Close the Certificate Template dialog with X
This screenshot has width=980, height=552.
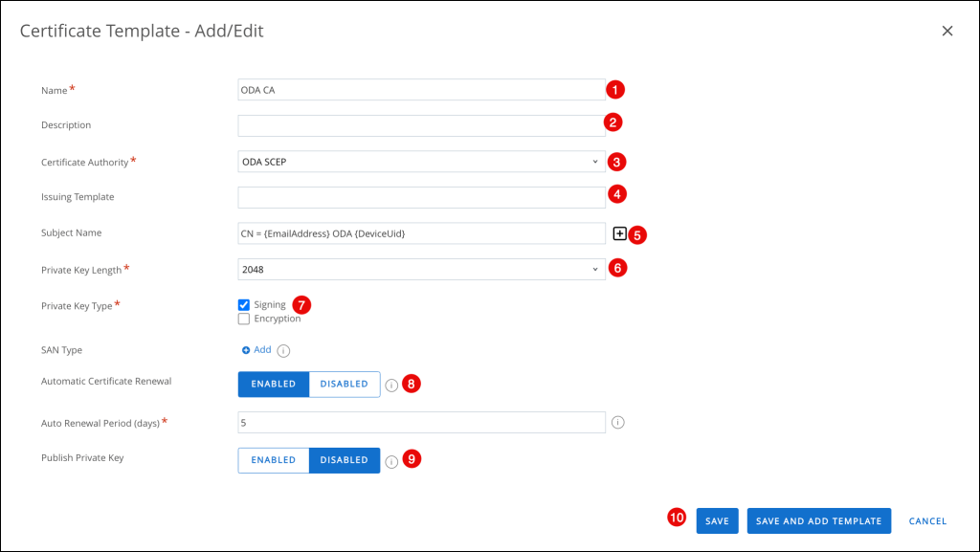[x=947, y=32]
